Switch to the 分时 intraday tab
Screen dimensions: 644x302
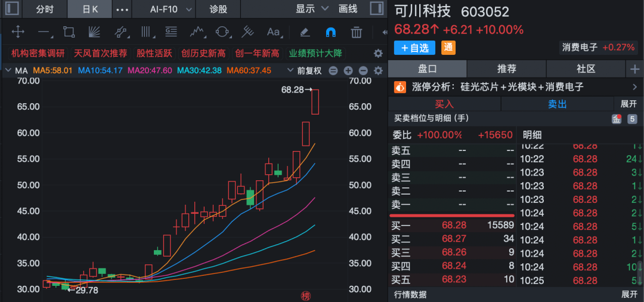(45, 9)
